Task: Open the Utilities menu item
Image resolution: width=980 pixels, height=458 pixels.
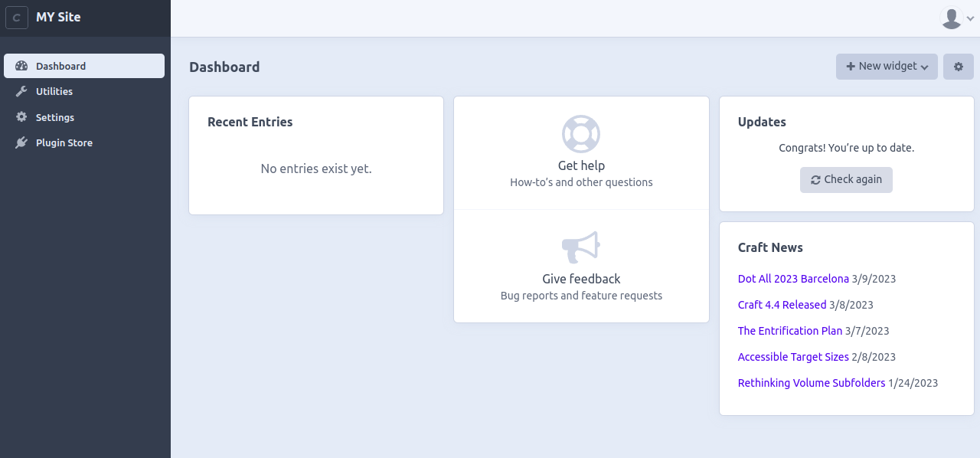Action: pyautogui.click(x=54, y=91)
